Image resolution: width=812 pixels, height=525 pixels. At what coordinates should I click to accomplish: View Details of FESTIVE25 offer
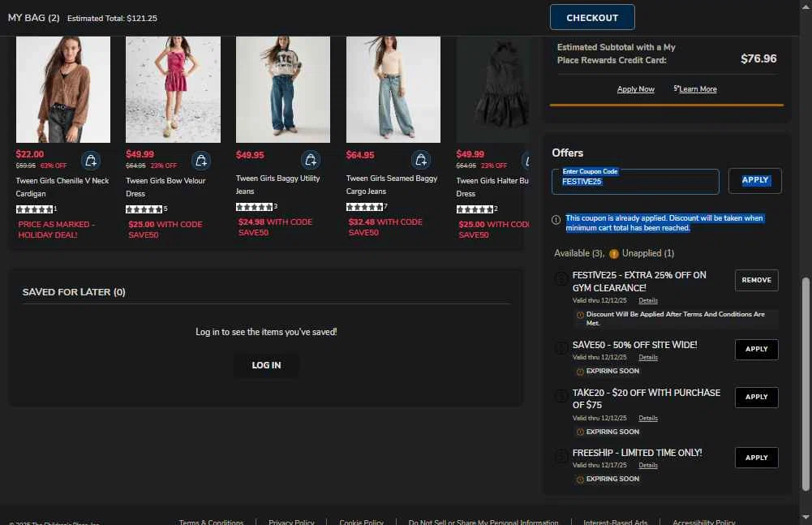648,300
